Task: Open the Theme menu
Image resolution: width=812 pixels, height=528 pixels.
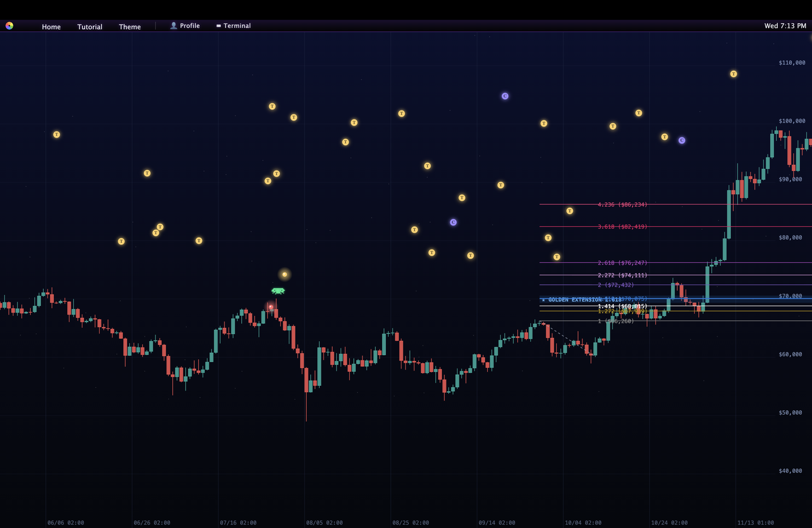Action: tap(130, 27)
